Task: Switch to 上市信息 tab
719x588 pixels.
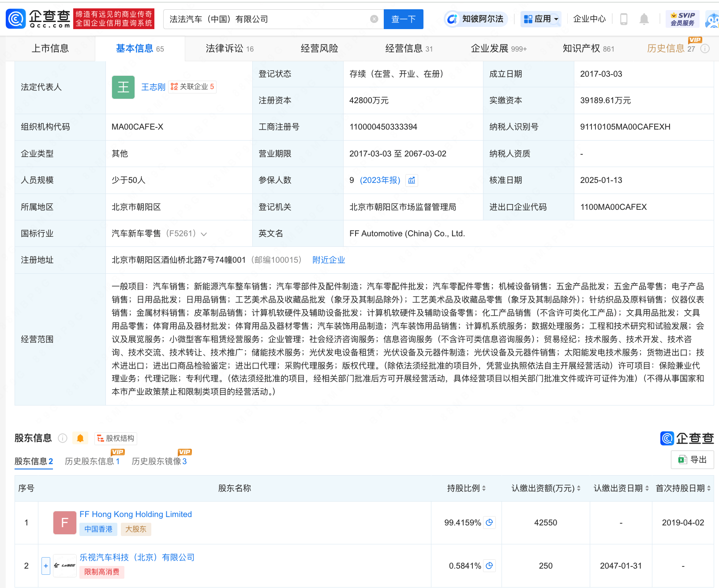Action: point(50,48)
